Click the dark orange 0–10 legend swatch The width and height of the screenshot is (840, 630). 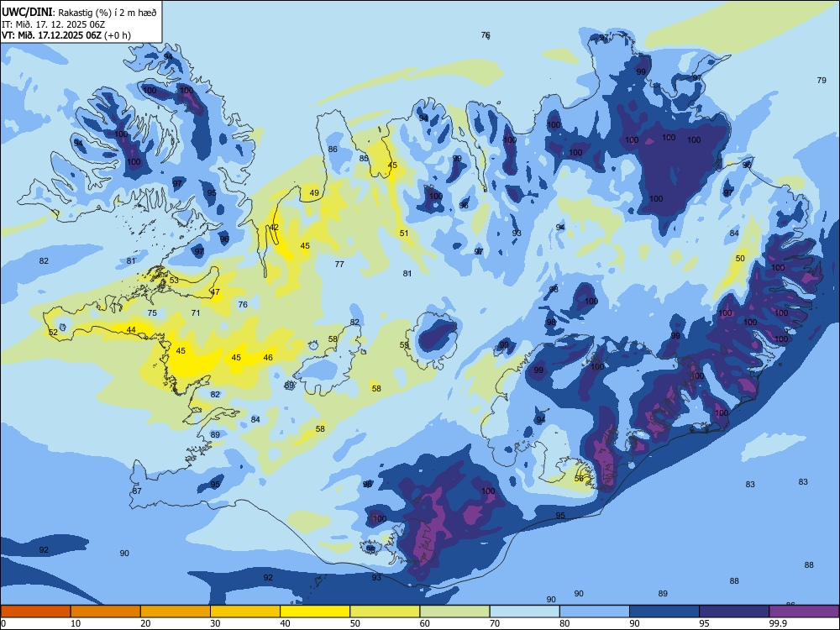click(x=35, y=612)
